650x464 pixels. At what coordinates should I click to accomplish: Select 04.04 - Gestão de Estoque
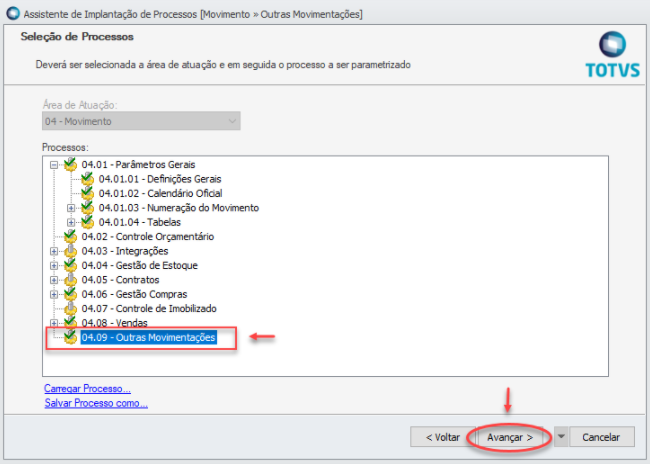[x=139, y=265]
